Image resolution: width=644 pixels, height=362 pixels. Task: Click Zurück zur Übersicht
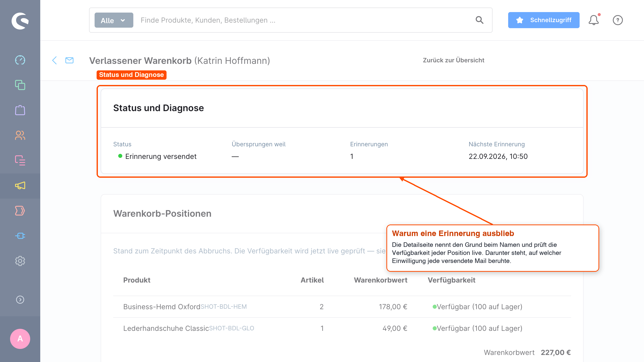pyautogui.click(x=454, y=60)
